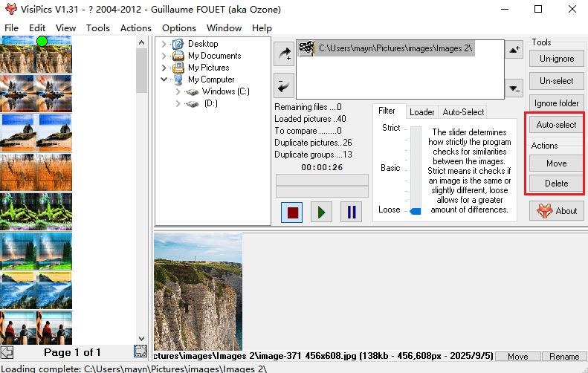588x373 pixels.
Task: Click Delete button under Actions
Action: pos(556,184)
